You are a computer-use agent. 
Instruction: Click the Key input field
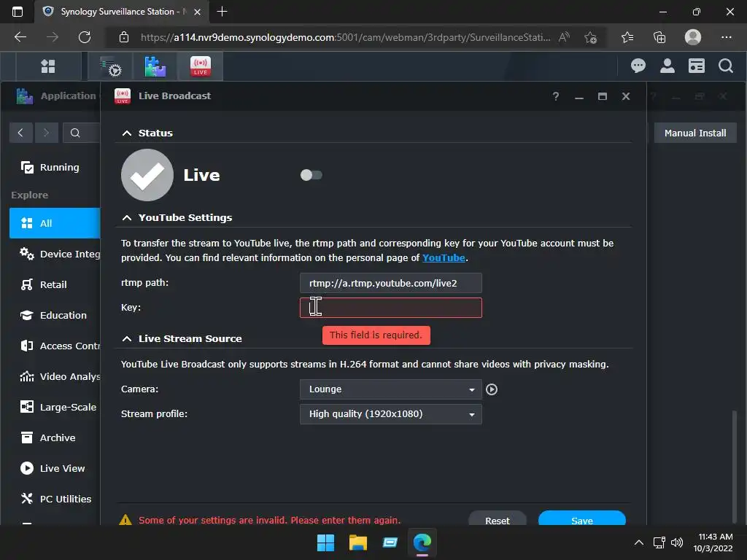tap(391, 308)
